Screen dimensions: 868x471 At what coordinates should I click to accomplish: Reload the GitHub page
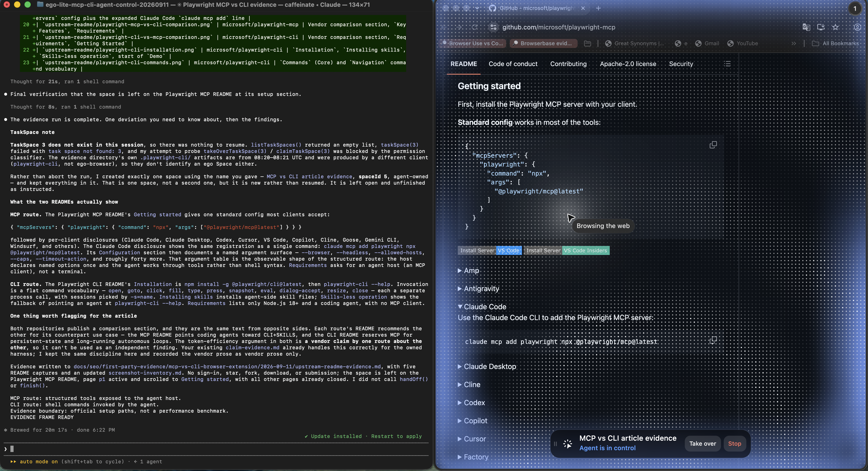tap(474, 27)
